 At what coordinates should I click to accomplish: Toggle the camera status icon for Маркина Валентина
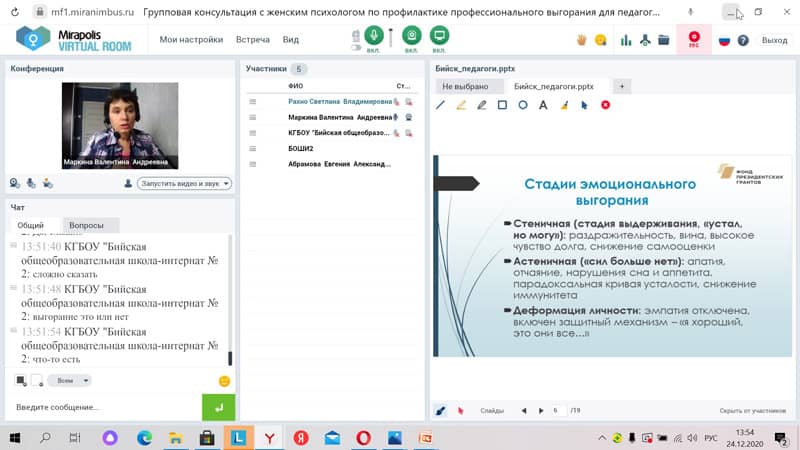click(x=409, y=117)
